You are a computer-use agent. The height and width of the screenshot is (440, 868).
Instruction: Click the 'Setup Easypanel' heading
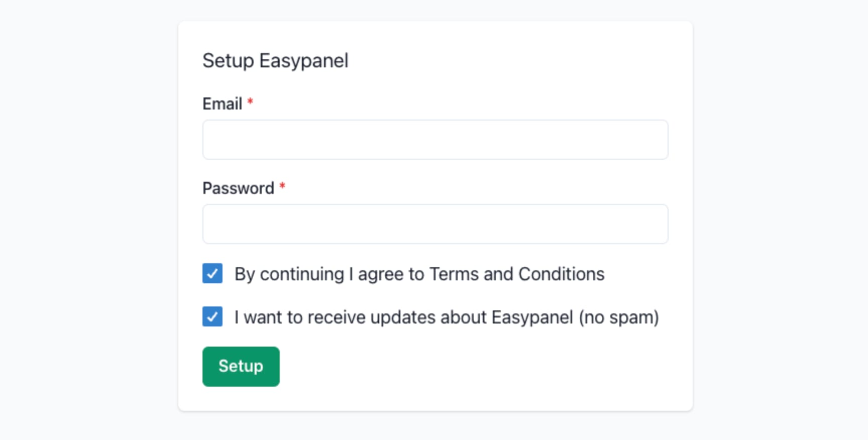click(275, 60)
